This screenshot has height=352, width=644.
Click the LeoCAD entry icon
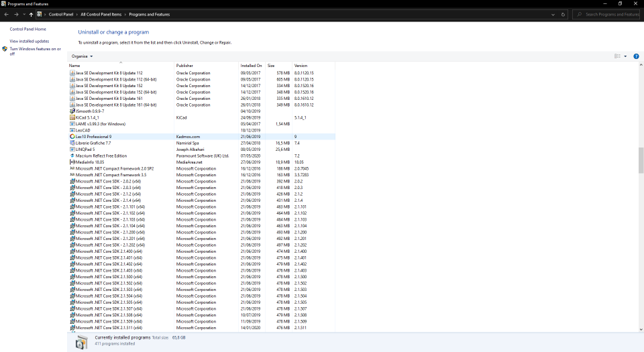[72, 130]
